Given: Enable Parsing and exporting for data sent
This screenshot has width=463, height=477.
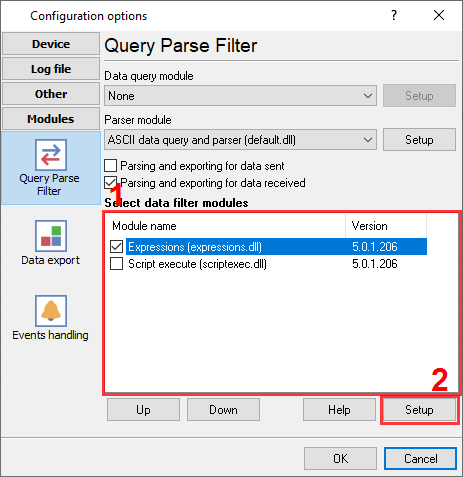Looking at the screenshot, I should 110,166.
